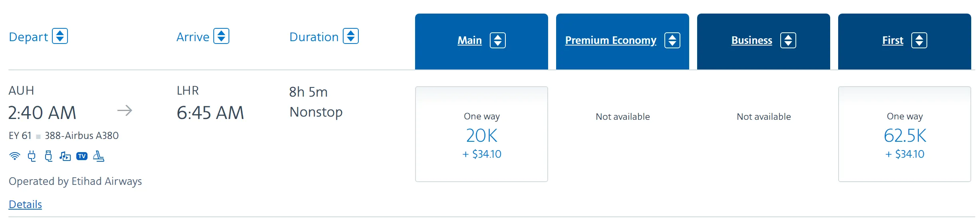This screenshot has height=218, width=980.
Task: Sort flights by Duration
Action: 351,36
